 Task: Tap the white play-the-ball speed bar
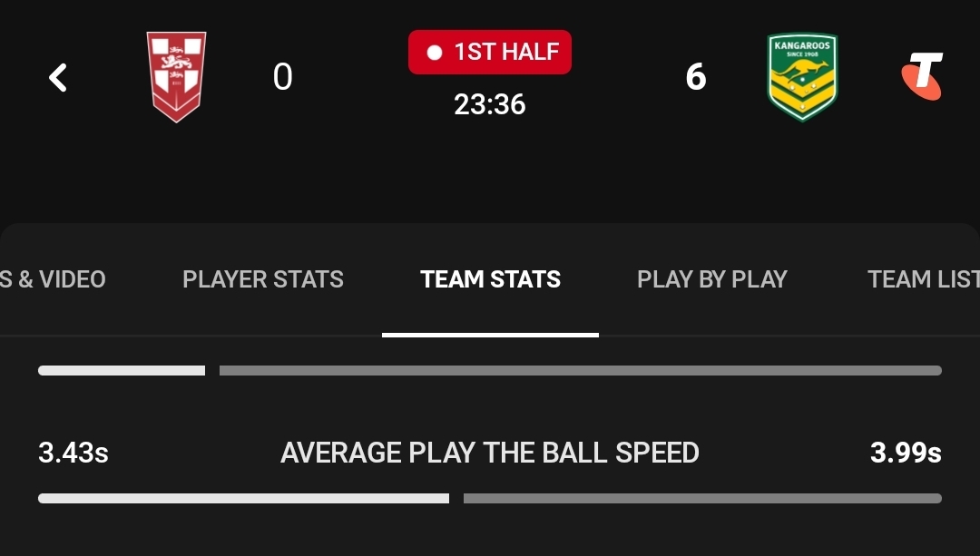click(244, 499)
